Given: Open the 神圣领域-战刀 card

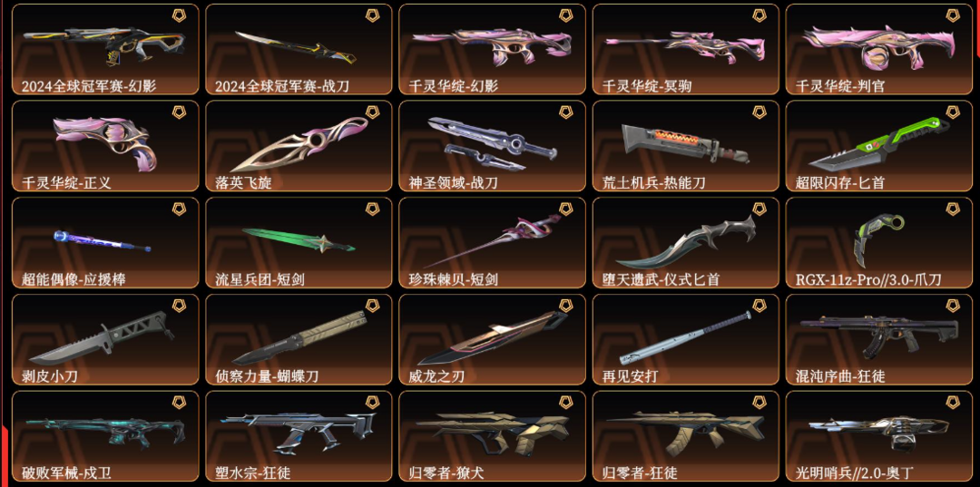Looking at the screenshot, I should tap(493, 146).
